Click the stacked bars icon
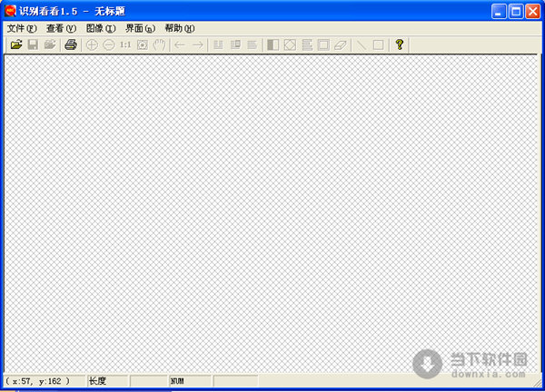Viewport: 545px width, 392px height. pyautogui.click(x=307, y=44)
